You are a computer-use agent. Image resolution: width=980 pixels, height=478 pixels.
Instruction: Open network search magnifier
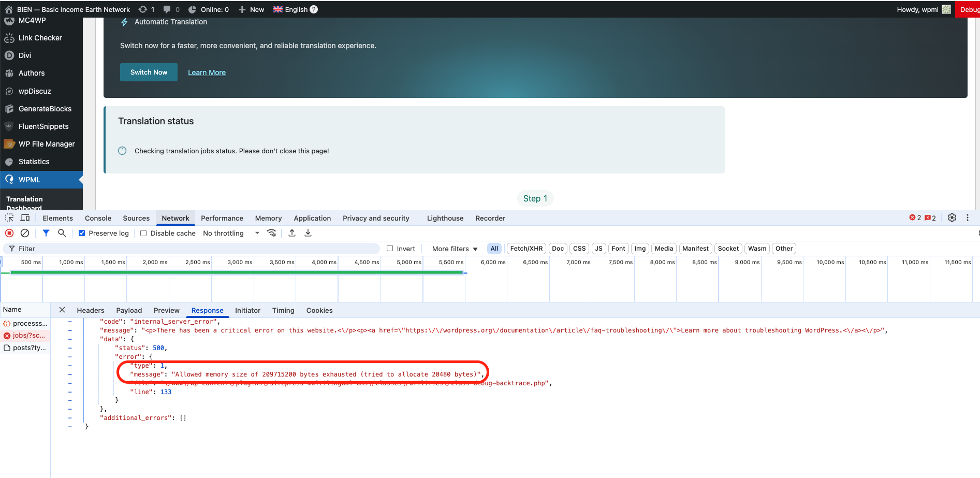pyautogui.click(x=62, y=233)
